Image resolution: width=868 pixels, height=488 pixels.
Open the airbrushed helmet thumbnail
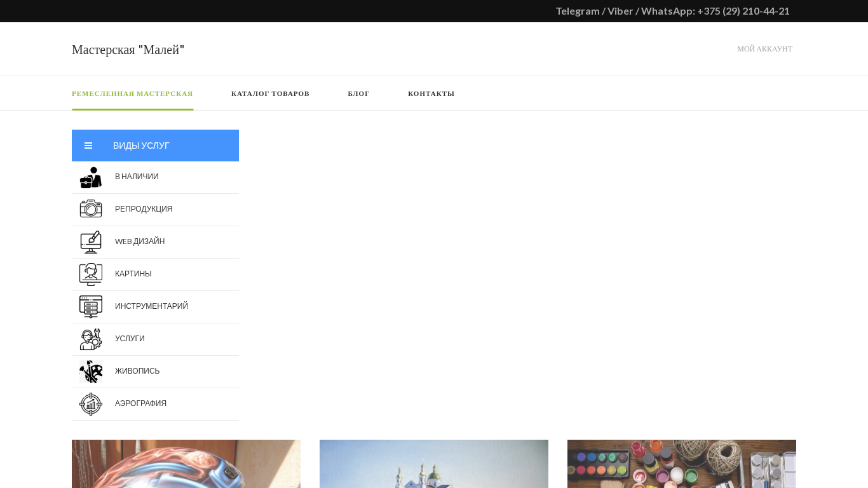coord(186,464)
